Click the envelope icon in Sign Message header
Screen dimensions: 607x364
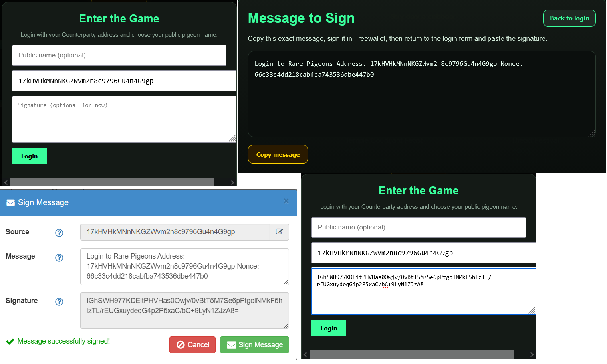pyautogui.click(x=11, y=203)
